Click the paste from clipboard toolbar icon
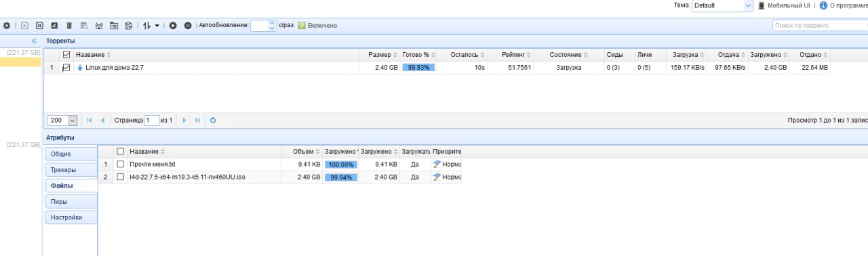 click(129, 26)
